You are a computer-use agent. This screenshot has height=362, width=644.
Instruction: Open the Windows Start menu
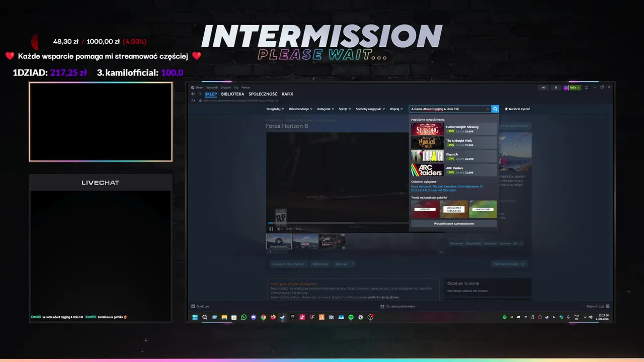click(x=195, y=317)
